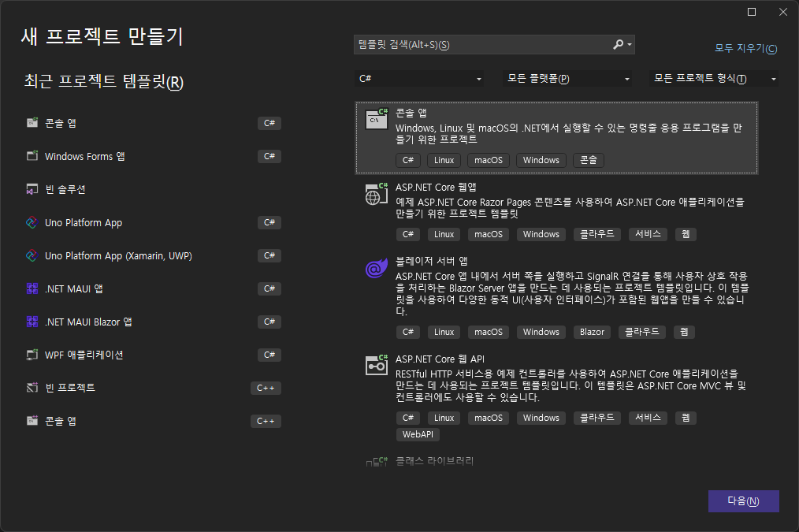This screenshot has height=532, width=799.
Task: Maximize the dialog window
Action: click(x=752, y=12)
